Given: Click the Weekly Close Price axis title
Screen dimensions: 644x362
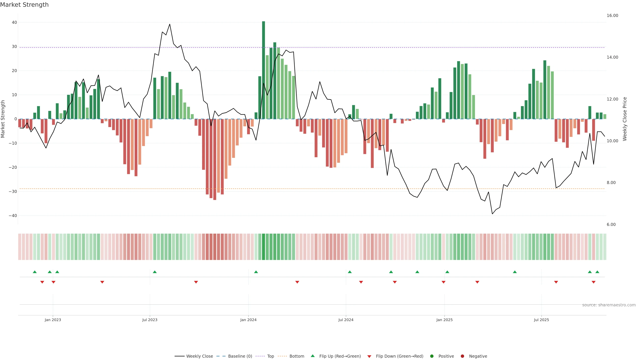Looking at the screenshot, I should (x=625, y=119).
